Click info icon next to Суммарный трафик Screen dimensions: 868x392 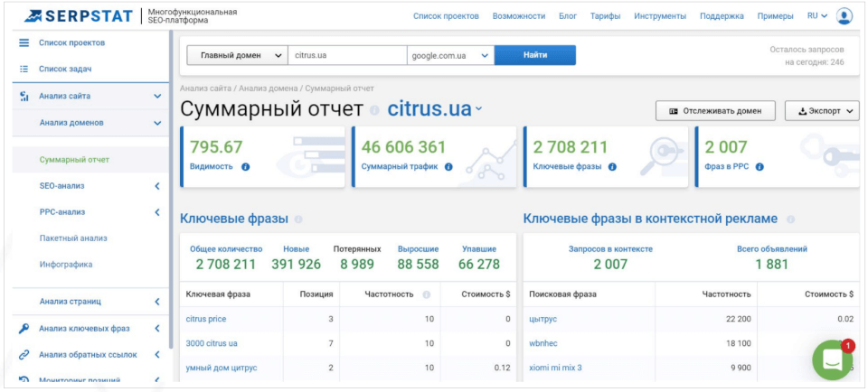point(448,166)
